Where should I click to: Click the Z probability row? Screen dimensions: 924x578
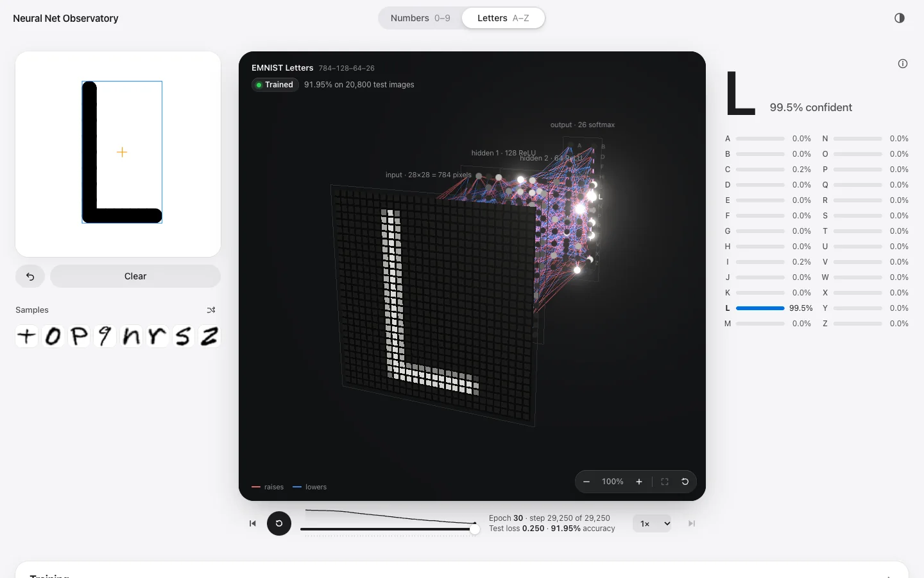866,324
